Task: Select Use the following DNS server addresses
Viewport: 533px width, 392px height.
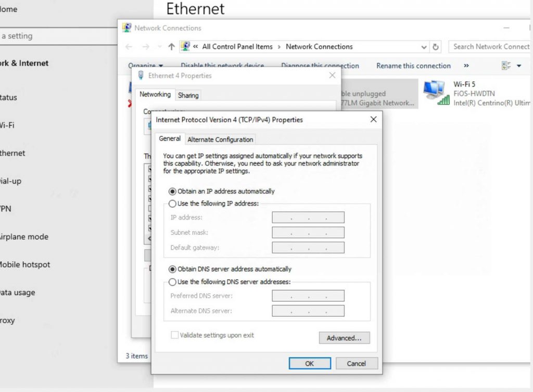Action: 172,283
